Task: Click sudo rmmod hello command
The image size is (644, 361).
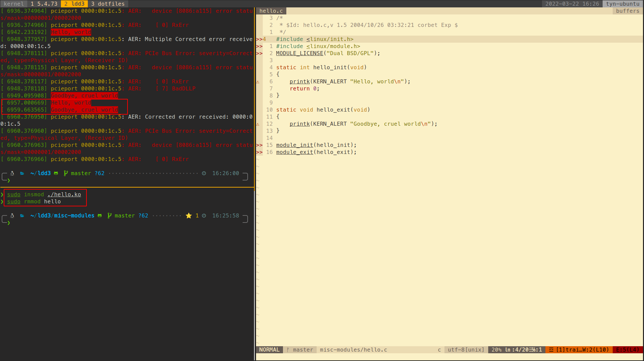Action: point(34,201)
